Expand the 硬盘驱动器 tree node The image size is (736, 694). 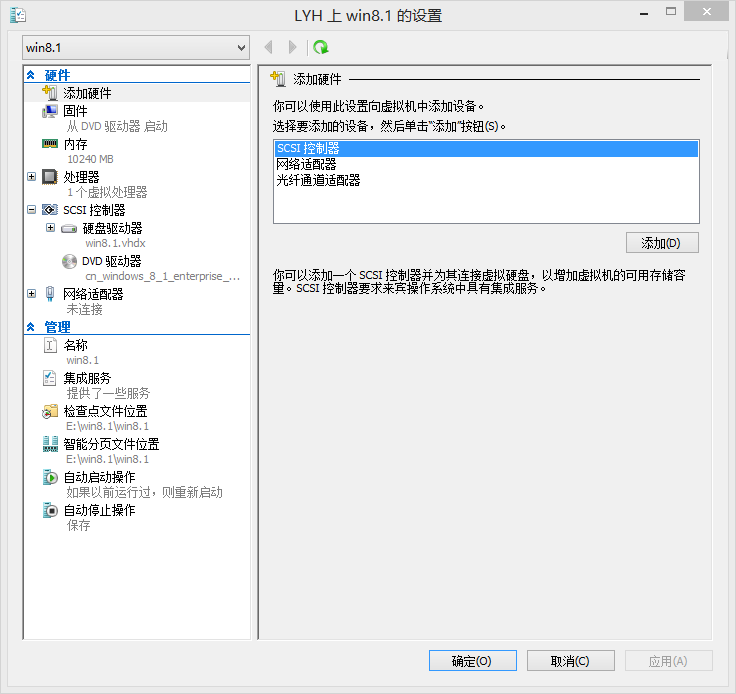point(50,228)
